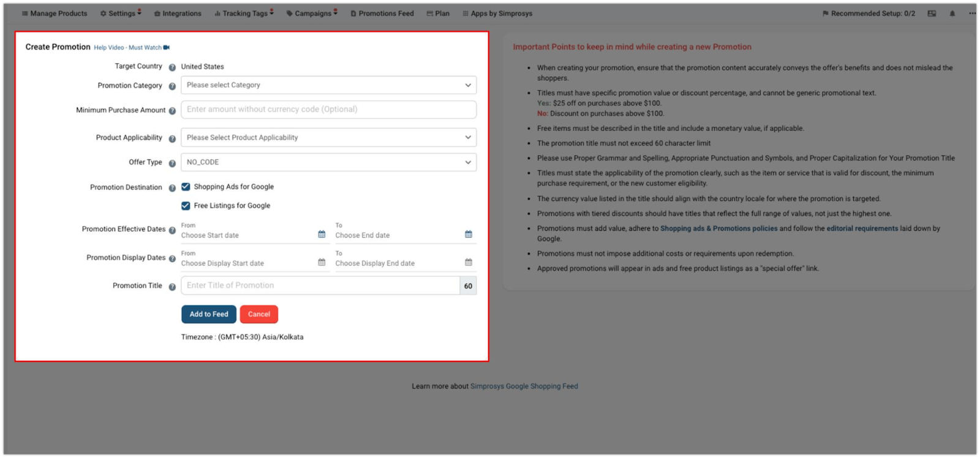Screen dimensions: 980x458
Task: Go to Manage Products
Action: click(x=55, y=13)
